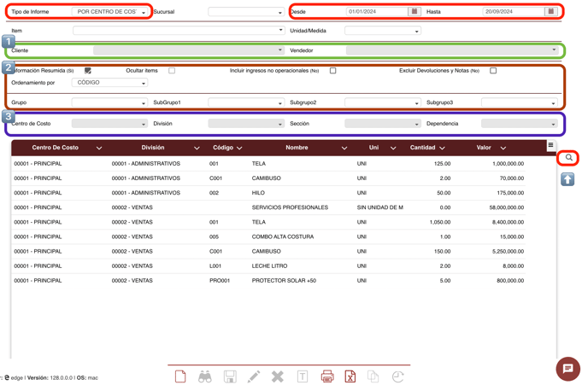Select the LECHE LITRO row
This screenshot has width=588, height=385.
coord(268,265)
